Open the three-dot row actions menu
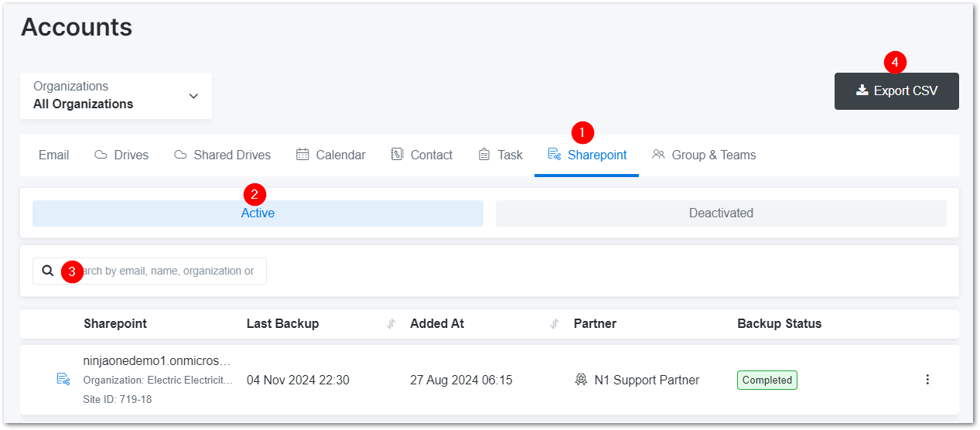The width and height of the screenshot is (980, 430). (927, 380)
